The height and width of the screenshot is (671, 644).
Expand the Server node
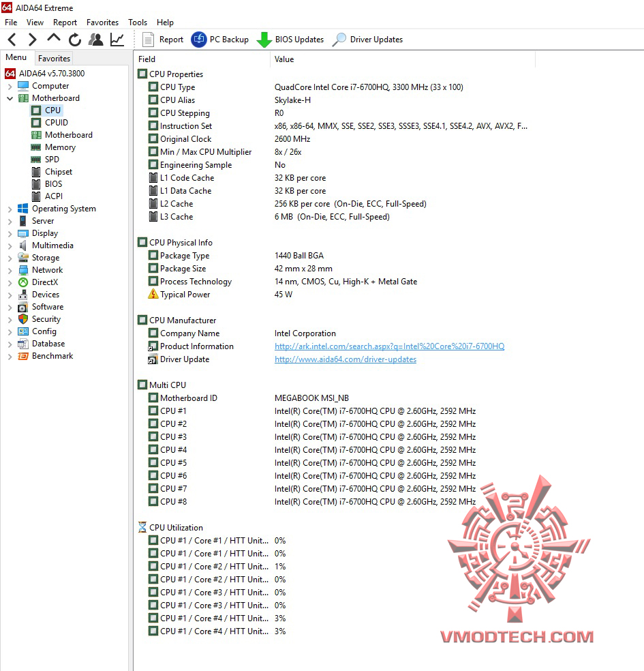10,221
